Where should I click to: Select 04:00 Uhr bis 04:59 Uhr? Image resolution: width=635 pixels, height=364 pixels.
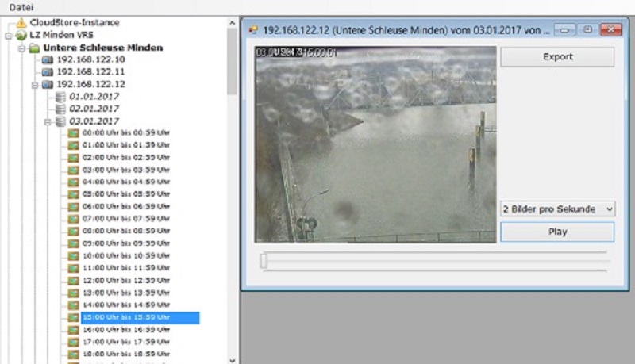(126, 182)
